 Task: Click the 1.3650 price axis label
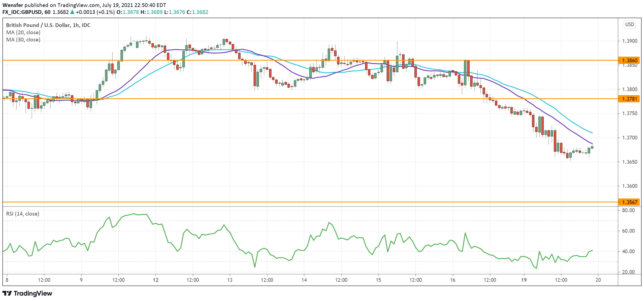(629, 162)
